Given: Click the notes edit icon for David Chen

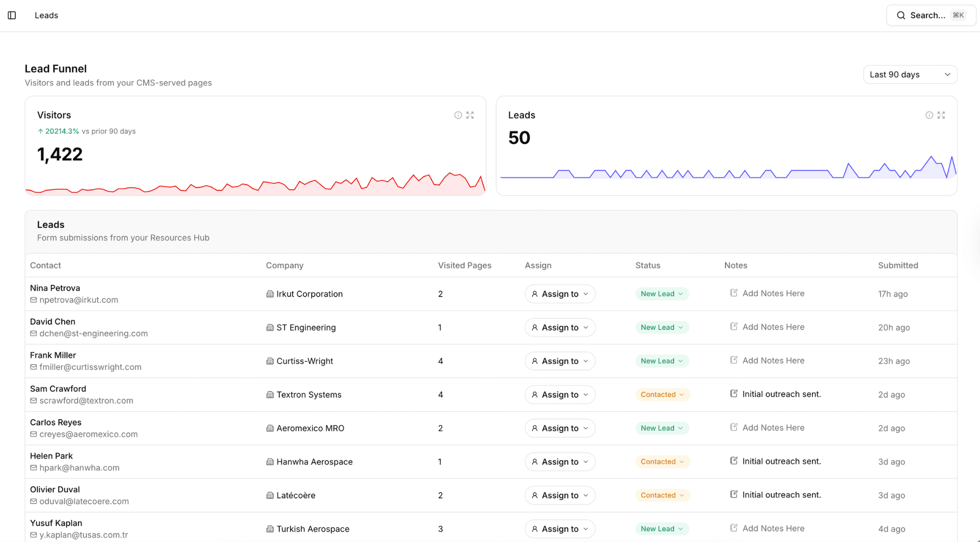Looking at the screenshot, I should (x=734, y=327).
